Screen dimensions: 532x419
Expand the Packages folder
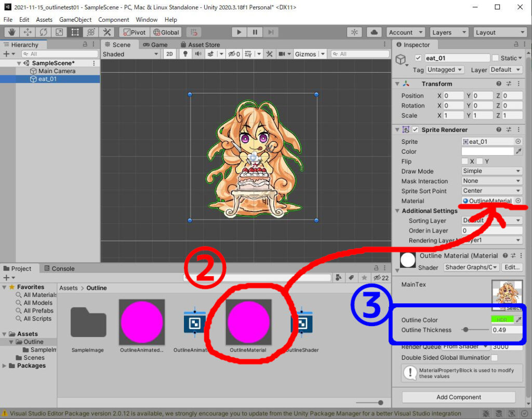4,366
